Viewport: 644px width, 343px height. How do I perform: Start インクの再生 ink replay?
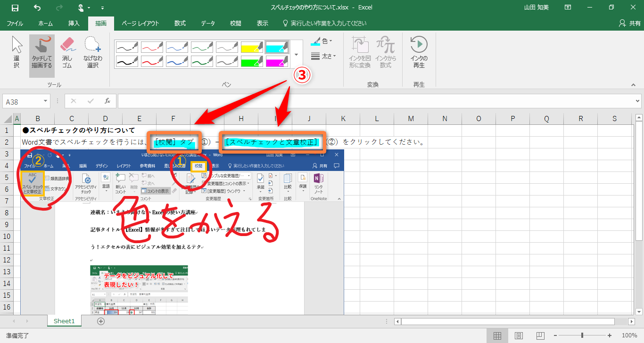click(419, 53)
